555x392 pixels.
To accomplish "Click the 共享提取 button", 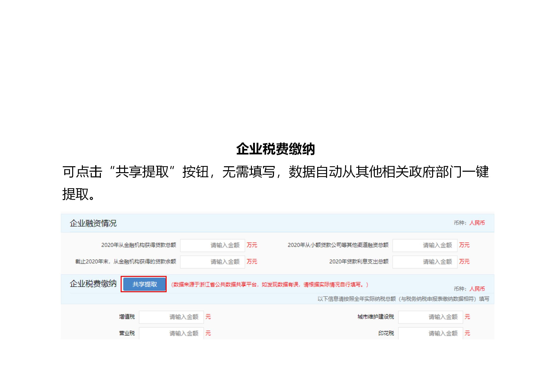I will point(143,284).
